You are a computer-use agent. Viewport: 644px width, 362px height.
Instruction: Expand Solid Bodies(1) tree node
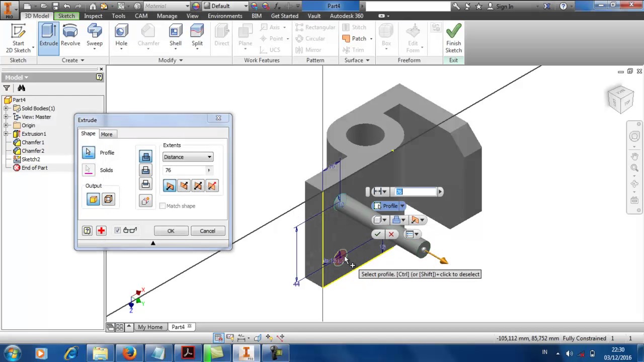7,109
